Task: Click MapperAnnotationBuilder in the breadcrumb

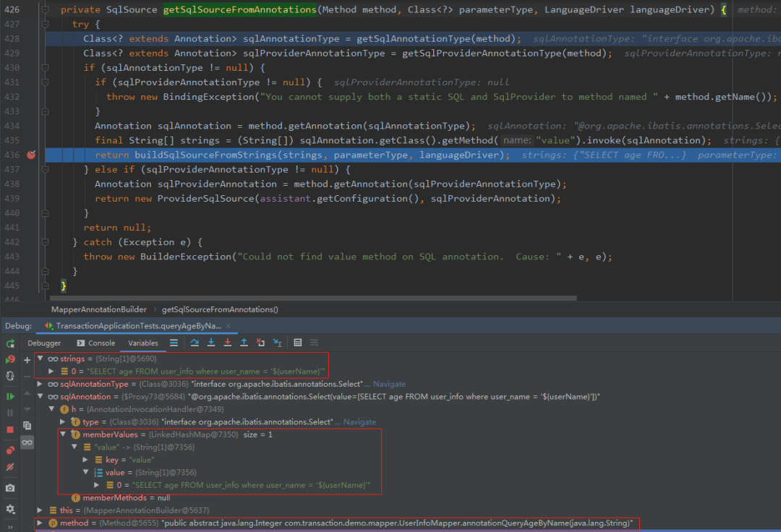Action: pyautogui.click(x=98, y=309)
